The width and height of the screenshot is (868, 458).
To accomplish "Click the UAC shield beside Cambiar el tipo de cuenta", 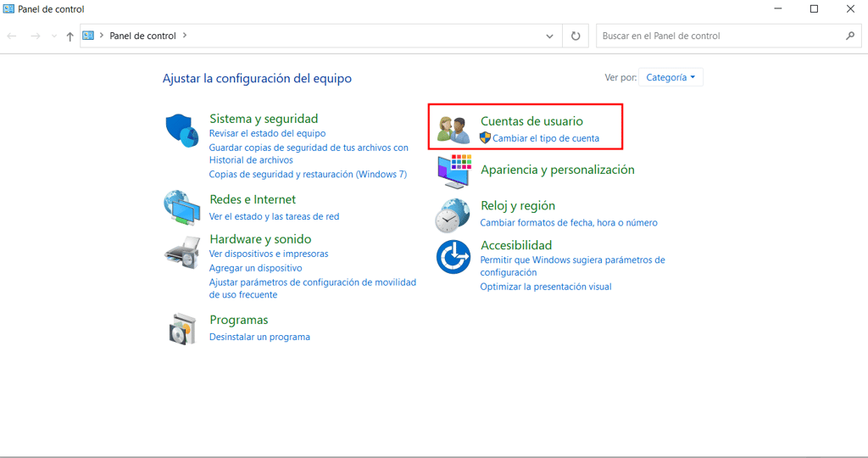I will pyautogui.click(x=485, y=138).
